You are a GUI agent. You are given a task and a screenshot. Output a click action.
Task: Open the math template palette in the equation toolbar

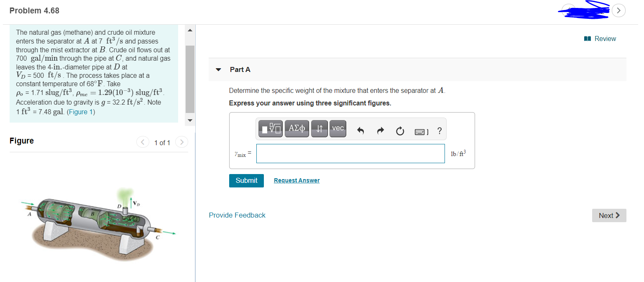[271, 128]
